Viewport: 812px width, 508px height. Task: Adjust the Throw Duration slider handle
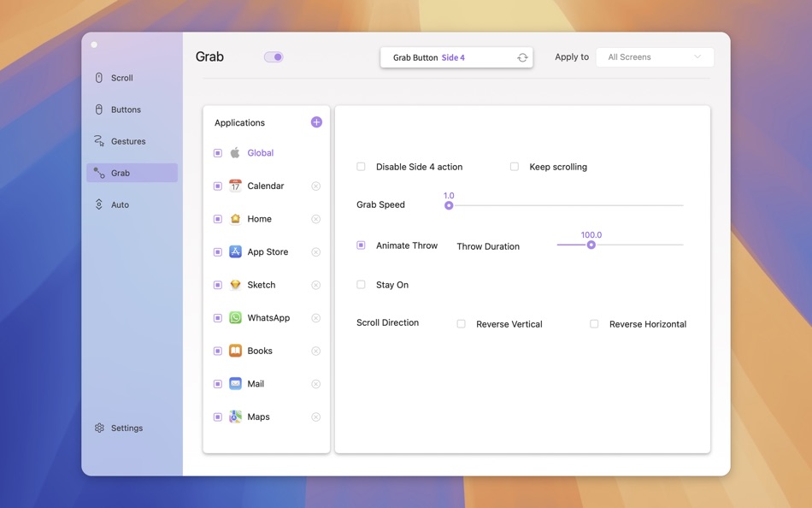pyautogui.click(x=591, y=245)
